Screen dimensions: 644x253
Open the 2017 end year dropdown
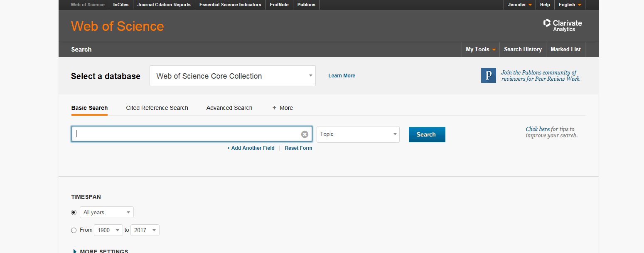pos(145,230)
